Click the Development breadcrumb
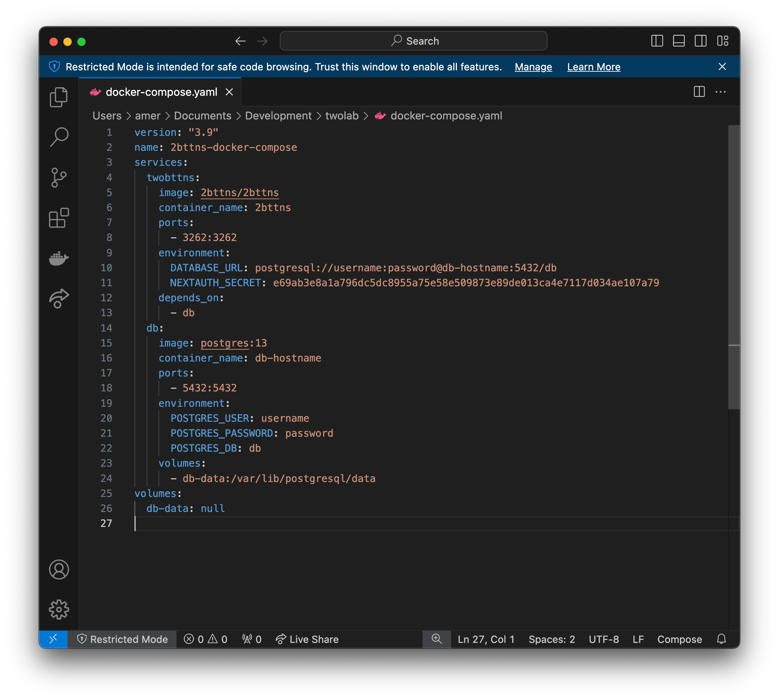779x700 pixels. pyautogui.click(x=278, y=116)
